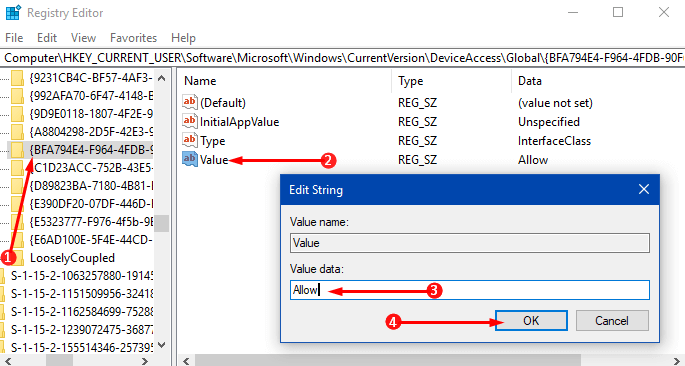Click folder icon of {E5323777-F976-4f5b key

(x=17, y=221)
